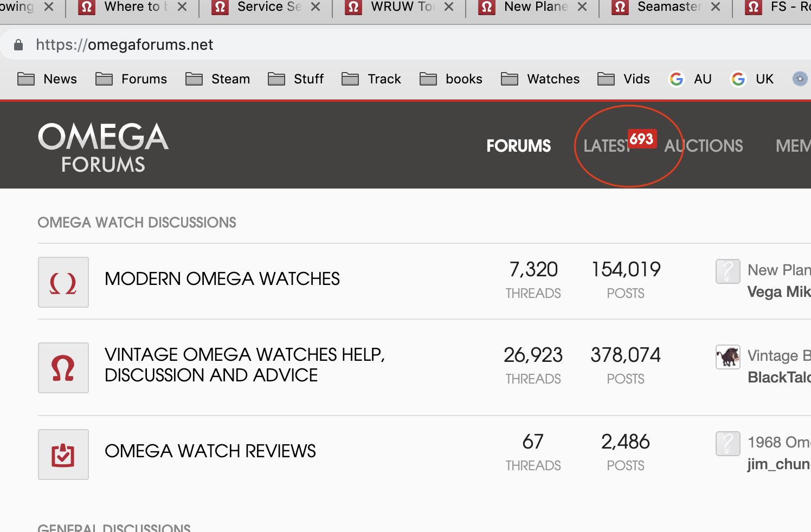
Task: Open Omega Watch Reviews forum link
Action: click(x=210, y=451)
